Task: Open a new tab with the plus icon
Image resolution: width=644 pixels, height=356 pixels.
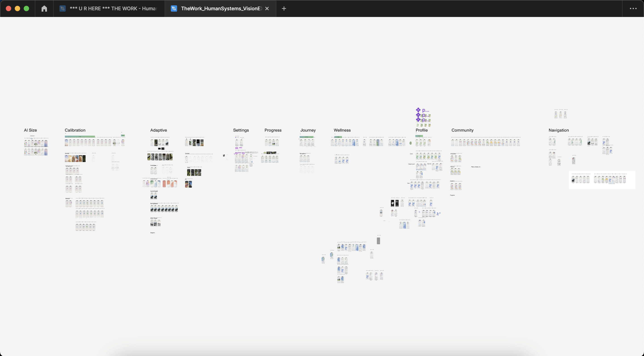Action: coord(284,8)
